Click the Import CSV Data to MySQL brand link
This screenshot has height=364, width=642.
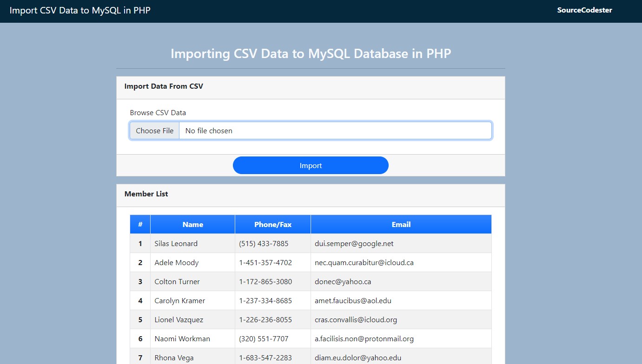(80, 10)
